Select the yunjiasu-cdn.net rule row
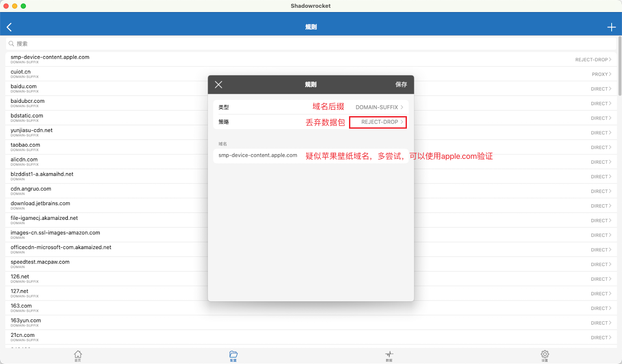Screen dimensions: 622x364 click(x=311, y=133)
